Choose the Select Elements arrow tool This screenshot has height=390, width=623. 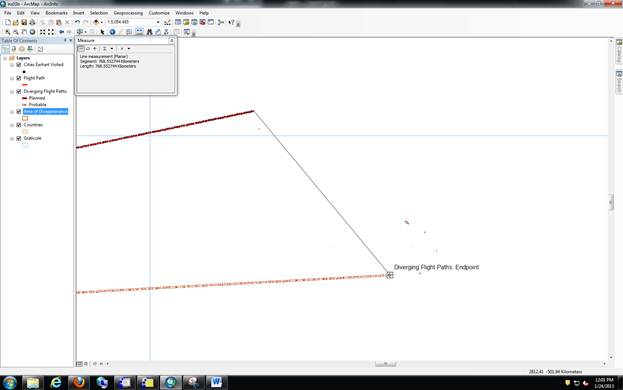click(x=103, y=32)
